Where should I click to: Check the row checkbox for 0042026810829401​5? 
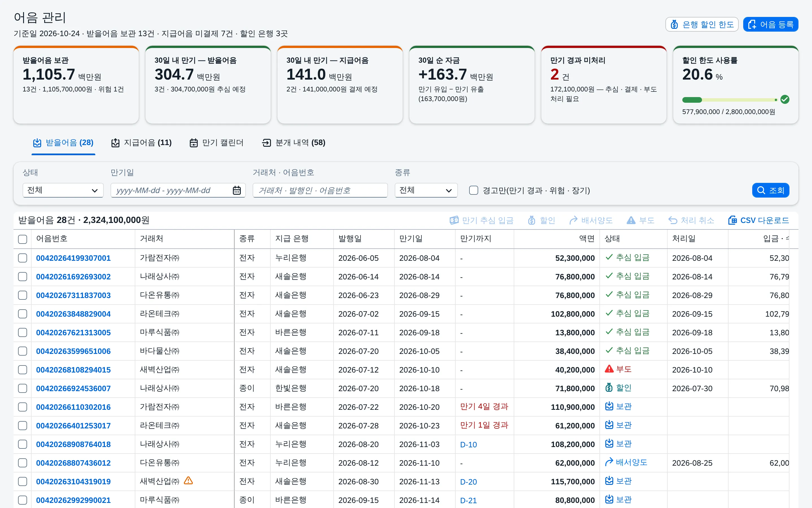point(23,370)
